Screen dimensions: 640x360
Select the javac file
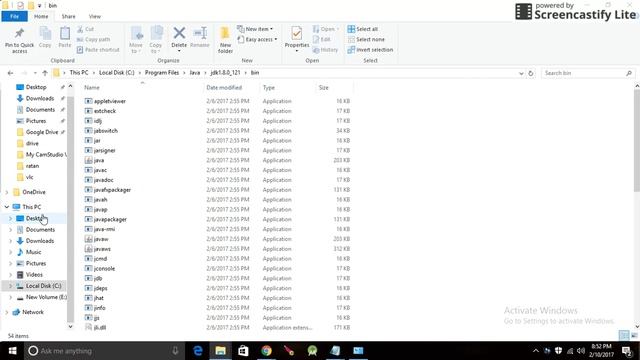pos(96,170)
